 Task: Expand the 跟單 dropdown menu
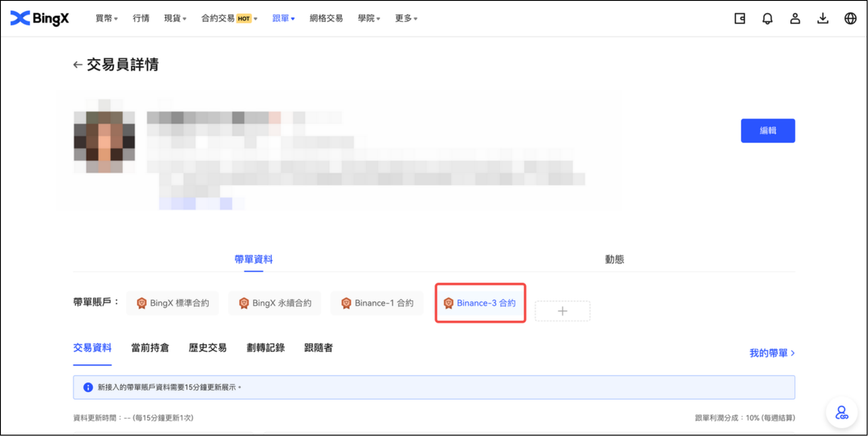click(x=284, y=18)
